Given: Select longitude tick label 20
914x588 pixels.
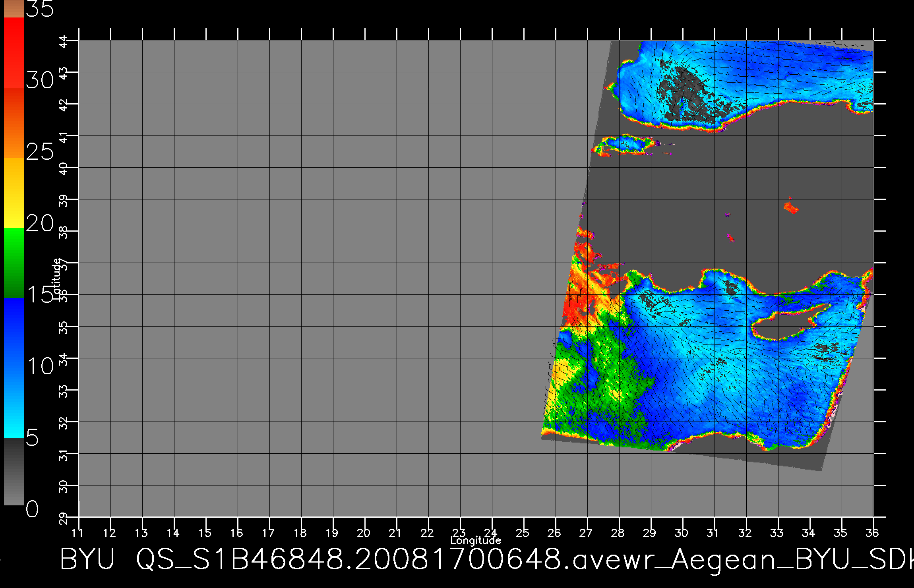Looking at the screenshot, I should pyautogui.click(x=364, y=533).
